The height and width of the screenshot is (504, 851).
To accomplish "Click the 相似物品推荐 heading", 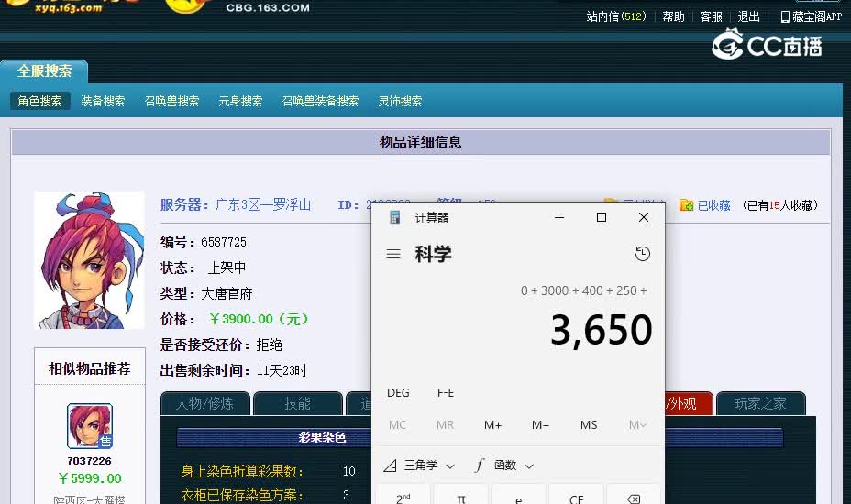I will point(90,369).
